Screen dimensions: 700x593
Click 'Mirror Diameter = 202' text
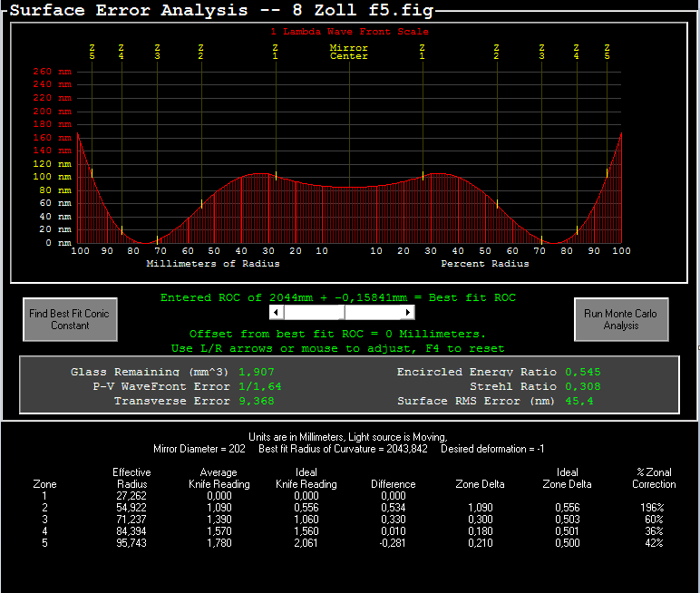click(x=199, y=449)
